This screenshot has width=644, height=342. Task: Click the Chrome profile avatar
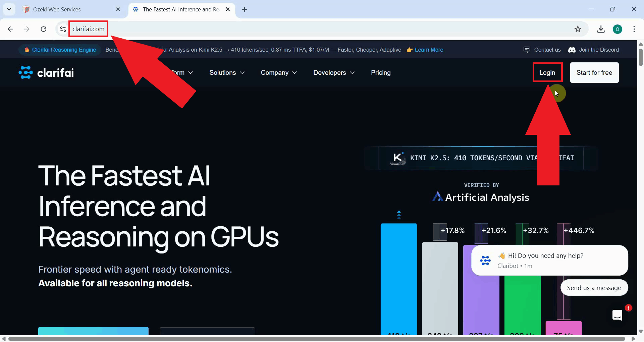click(x=618, y=29)
